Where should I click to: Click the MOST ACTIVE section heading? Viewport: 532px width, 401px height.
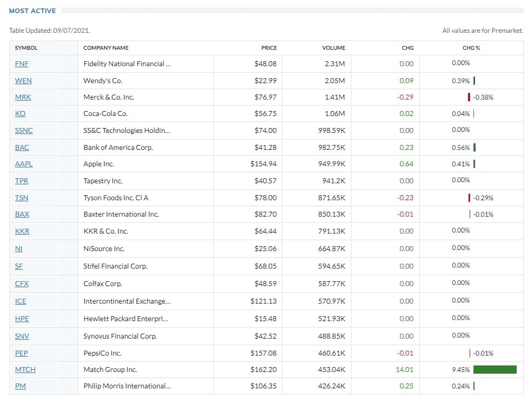point(32,11)
